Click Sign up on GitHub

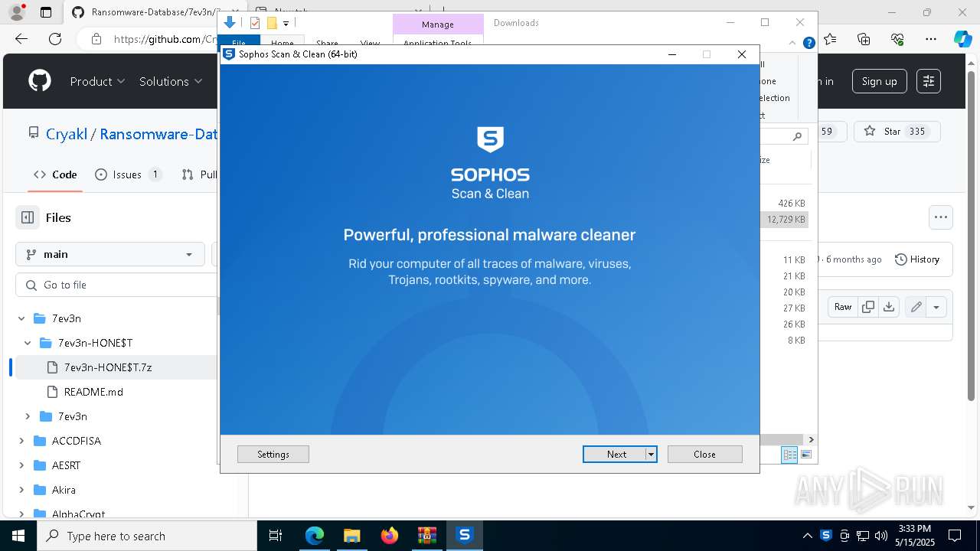879,81
